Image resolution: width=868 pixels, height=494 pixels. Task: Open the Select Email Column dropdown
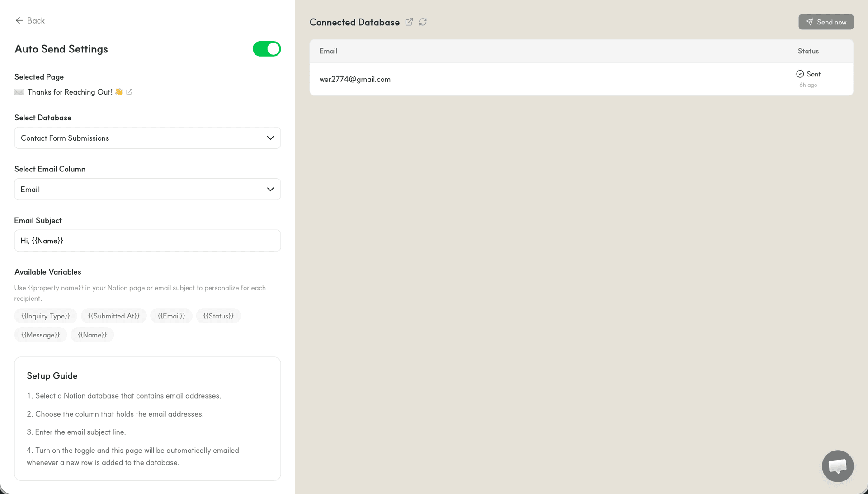pyautogui.click(x=147, y=189)
